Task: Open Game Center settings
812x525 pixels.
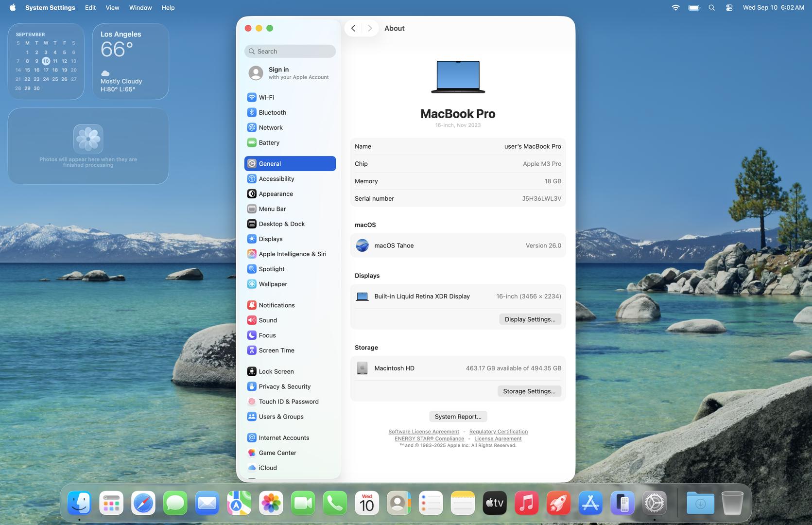Action: point(290,453)
